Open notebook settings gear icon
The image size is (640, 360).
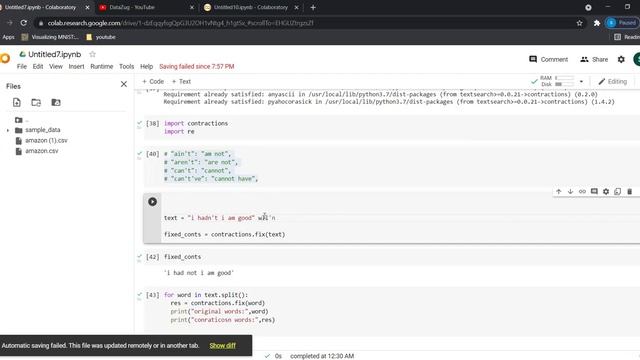pos(621,60)
